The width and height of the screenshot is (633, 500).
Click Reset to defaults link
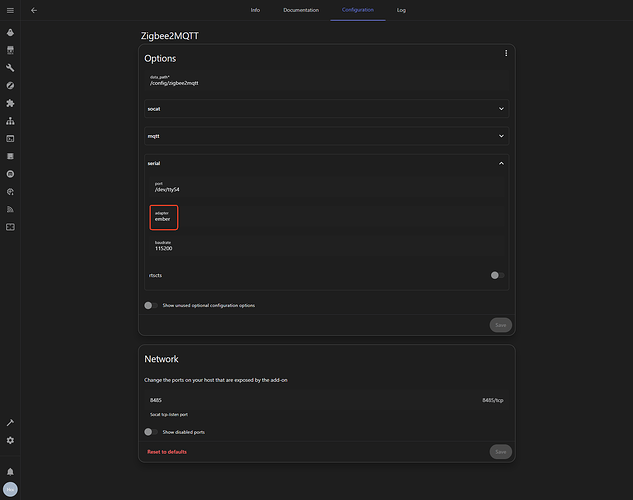(167, 452)
